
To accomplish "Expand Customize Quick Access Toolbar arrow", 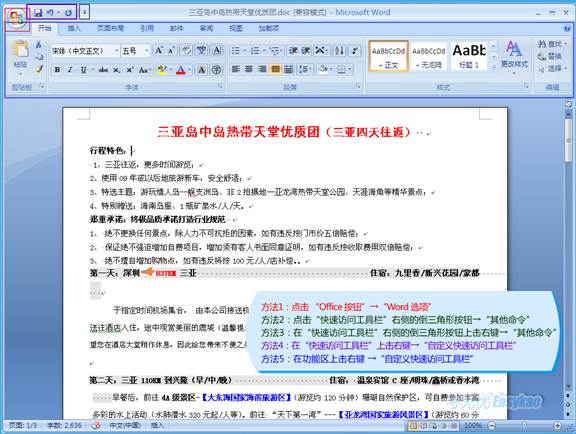I will [84, 13].
